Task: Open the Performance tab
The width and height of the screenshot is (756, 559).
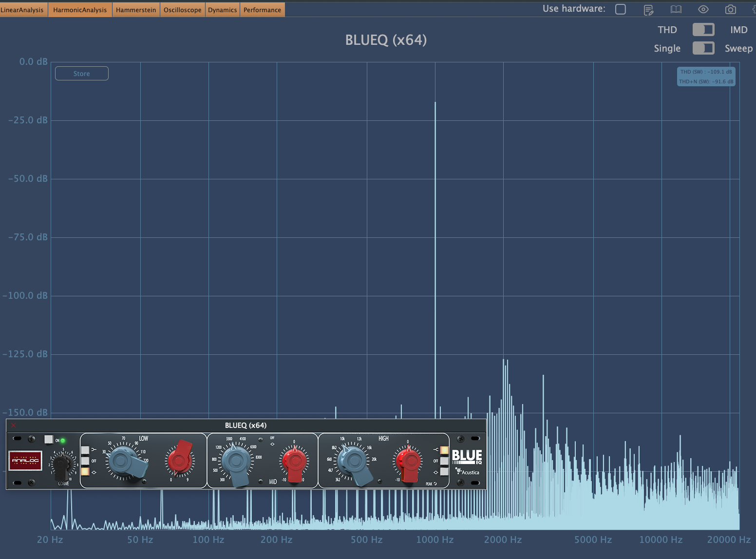Action: point(262,10)
